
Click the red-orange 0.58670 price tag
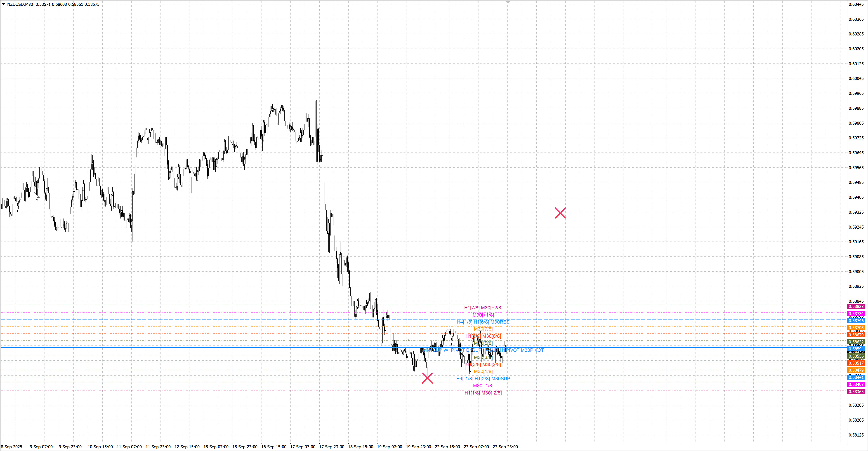[856, 335]
